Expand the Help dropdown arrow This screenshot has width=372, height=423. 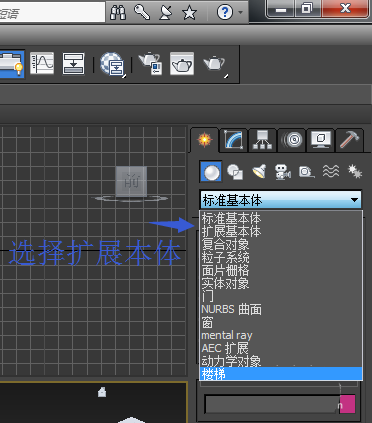click(x=240, y=13)
